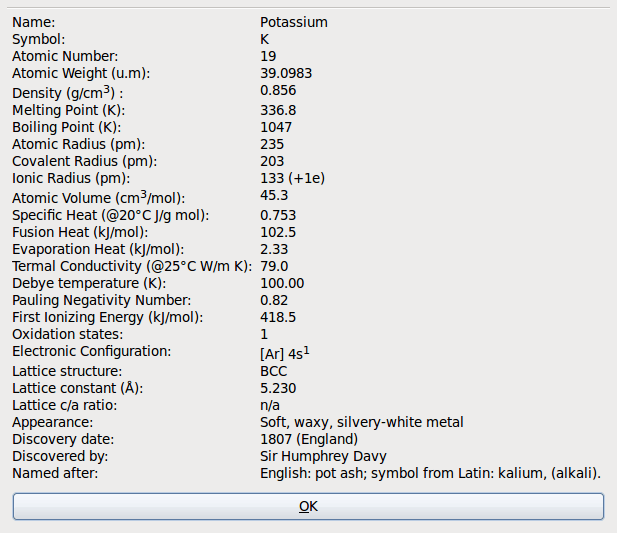The width and height of the screenshot is (617, 533).
Task: Select the lattice structure value BCC
Action: tap(273, 371)
